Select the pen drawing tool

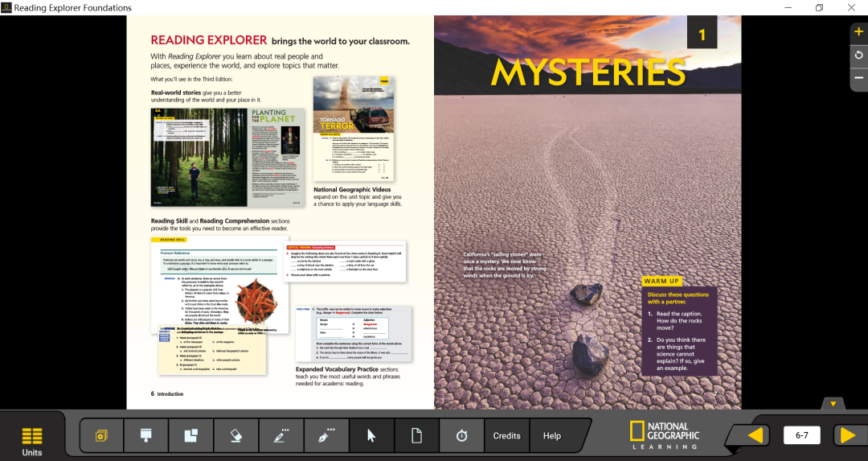click(x=326, y=436)
